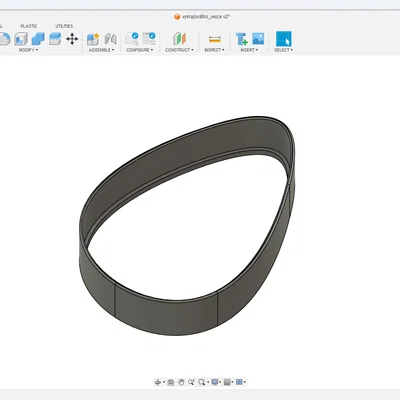Activate the Move/Copy arrows tool

point(72,39)
